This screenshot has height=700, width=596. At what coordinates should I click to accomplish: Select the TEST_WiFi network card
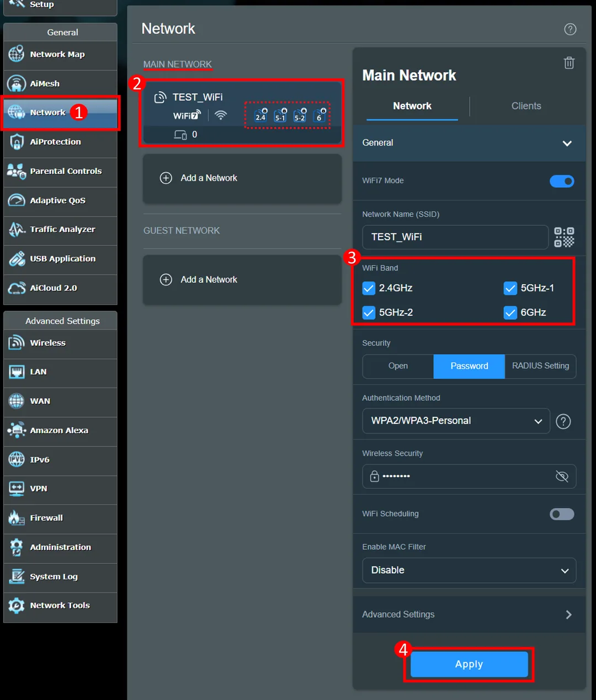coord(242,113)
